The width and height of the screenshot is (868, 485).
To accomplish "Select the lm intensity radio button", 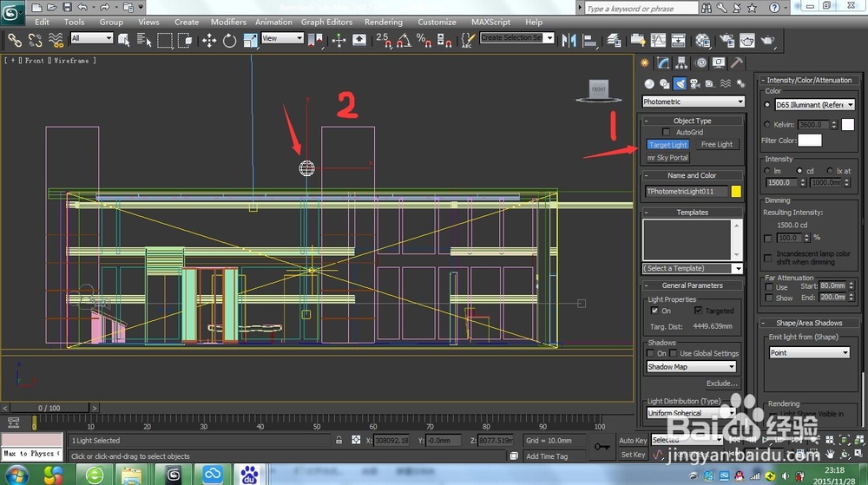I will [767, 171].
